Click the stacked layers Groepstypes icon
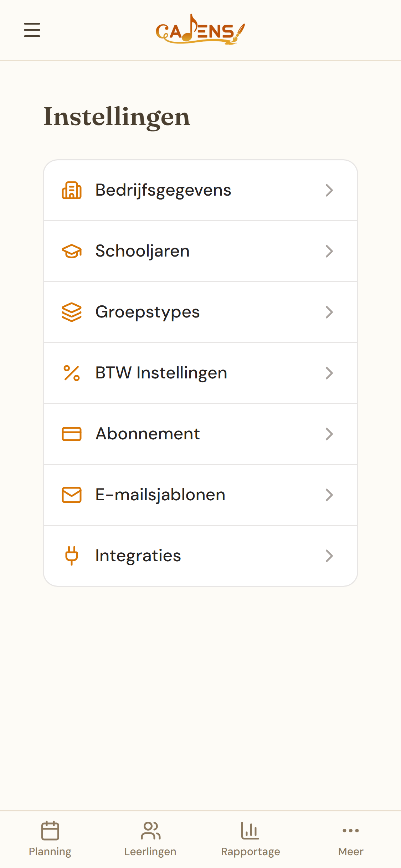The height and width of the screenshot is (868, 401). (72, 312)
